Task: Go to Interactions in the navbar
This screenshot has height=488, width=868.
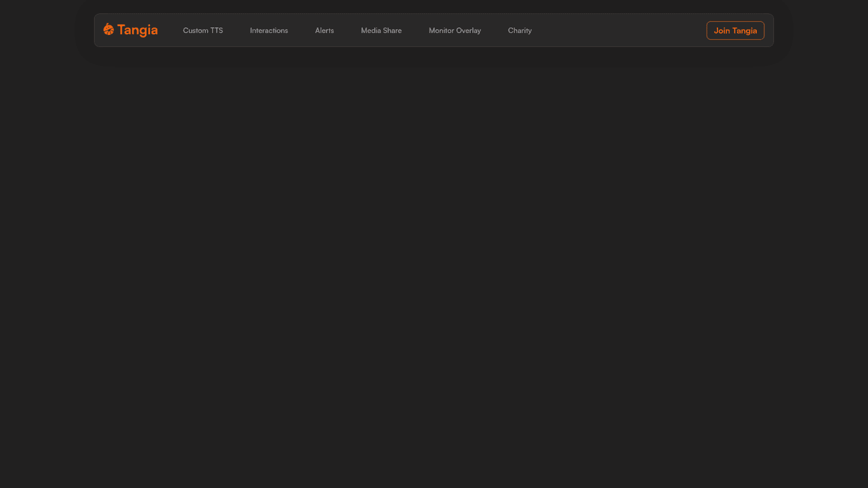Action: [x=269, y=30]
